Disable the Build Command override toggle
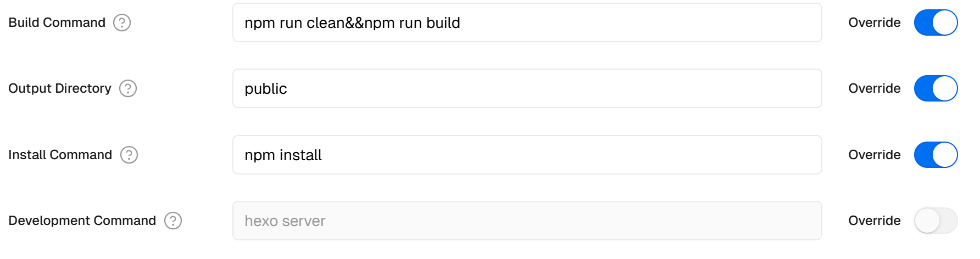This screenshot has width=980, height=259. [936, 22]
